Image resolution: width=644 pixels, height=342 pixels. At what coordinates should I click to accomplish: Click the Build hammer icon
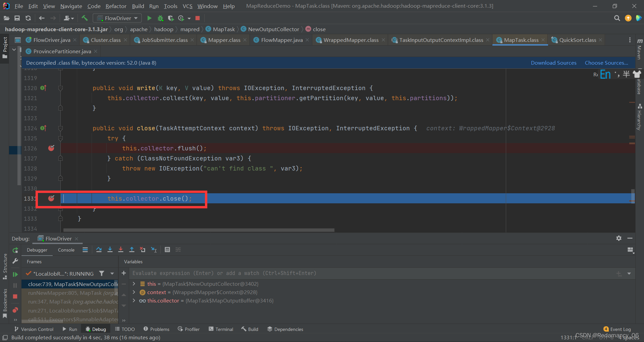pos(85,18)
